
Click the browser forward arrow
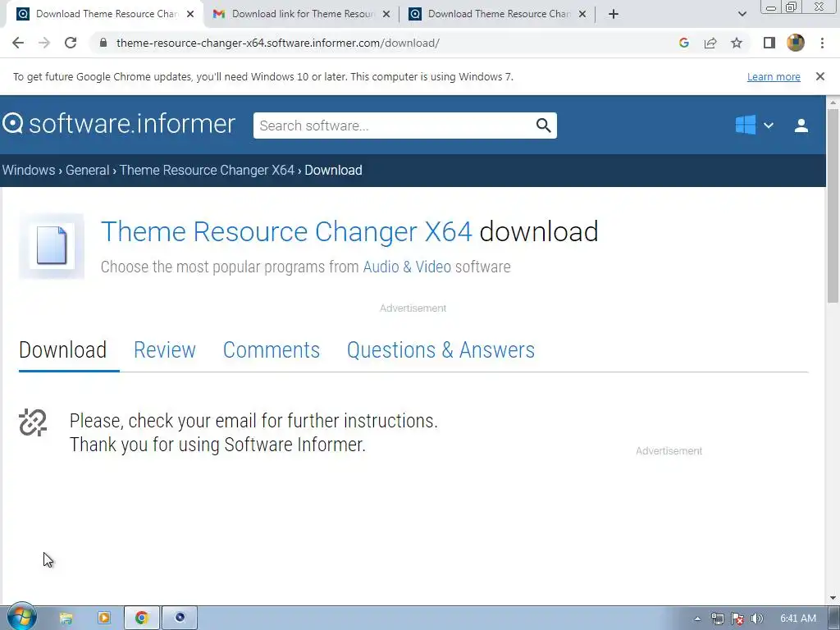coord(44,43)
